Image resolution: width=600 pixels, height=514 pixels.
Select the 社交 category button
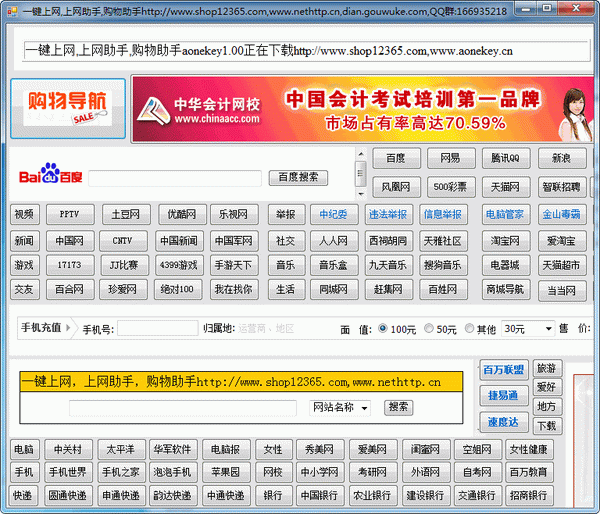tap(286, 241)
